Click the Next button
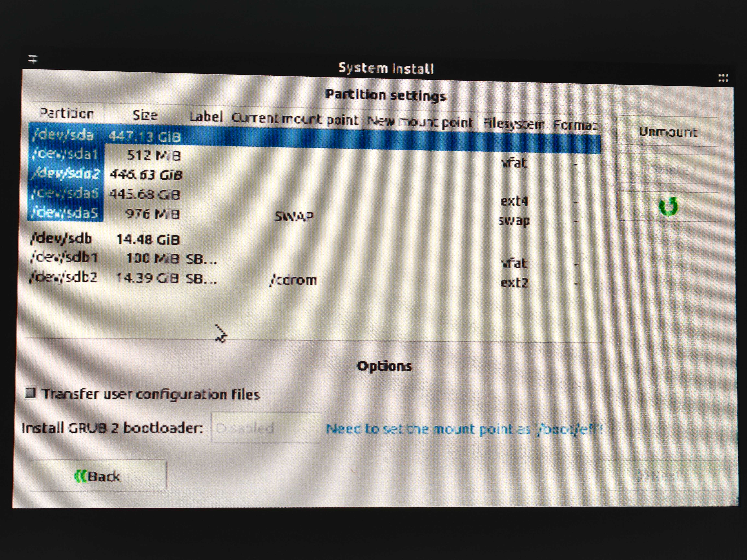Screen dimensions: 747x560 pyautogui.click(x=659, y=476)
